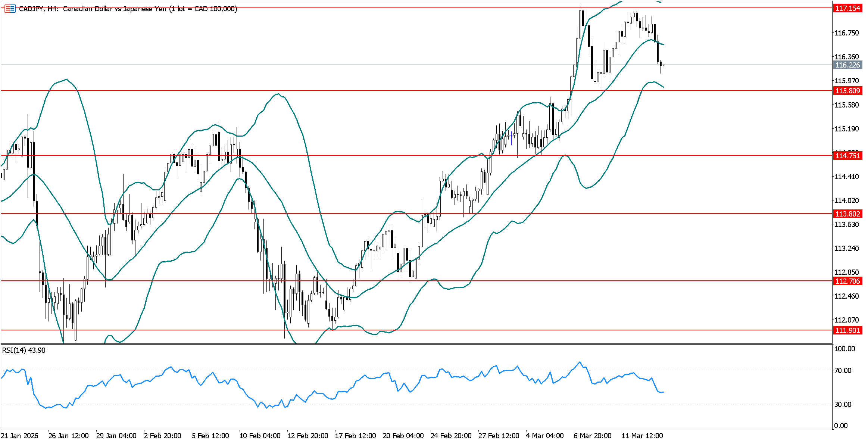Click the current price 116.226 gray label

[847, 65]
